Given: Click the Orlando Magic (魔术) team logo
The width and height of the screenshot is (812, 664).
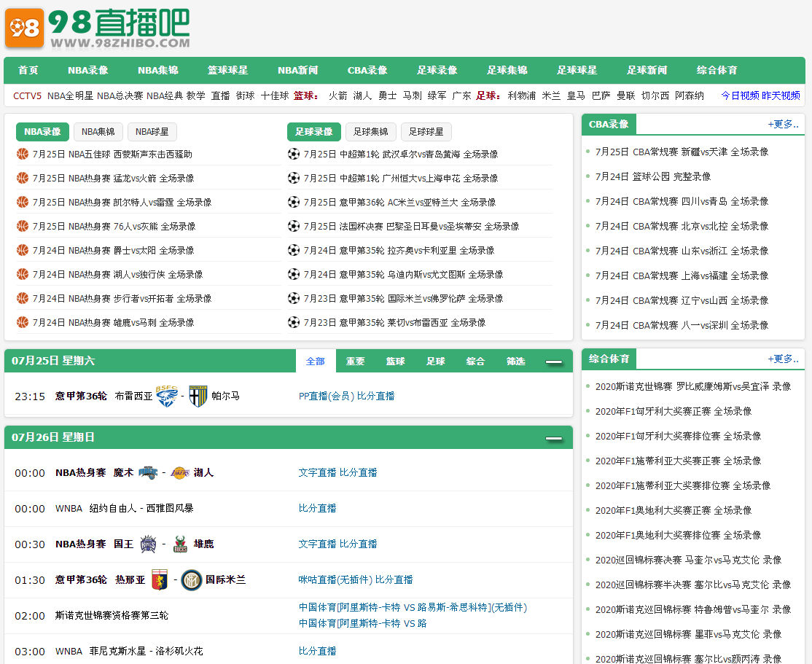Looking at the screenshot, I should click(x=148, y=472).
